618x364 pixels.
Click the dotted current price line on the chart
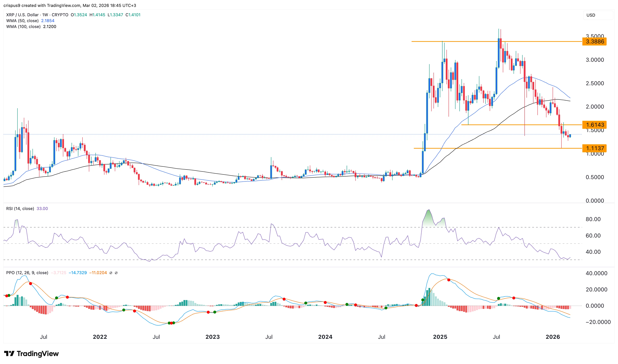(294, 134)
